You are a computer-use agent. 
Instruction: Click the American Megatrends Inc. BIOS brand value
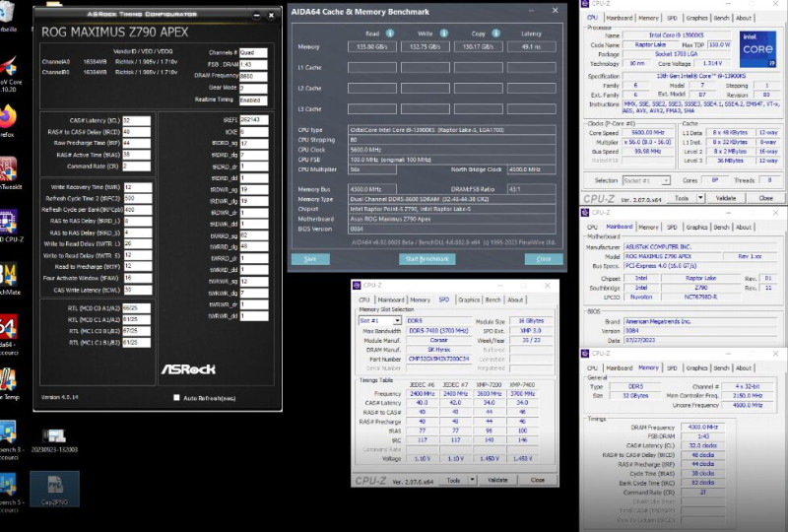[x=701, y=321]
